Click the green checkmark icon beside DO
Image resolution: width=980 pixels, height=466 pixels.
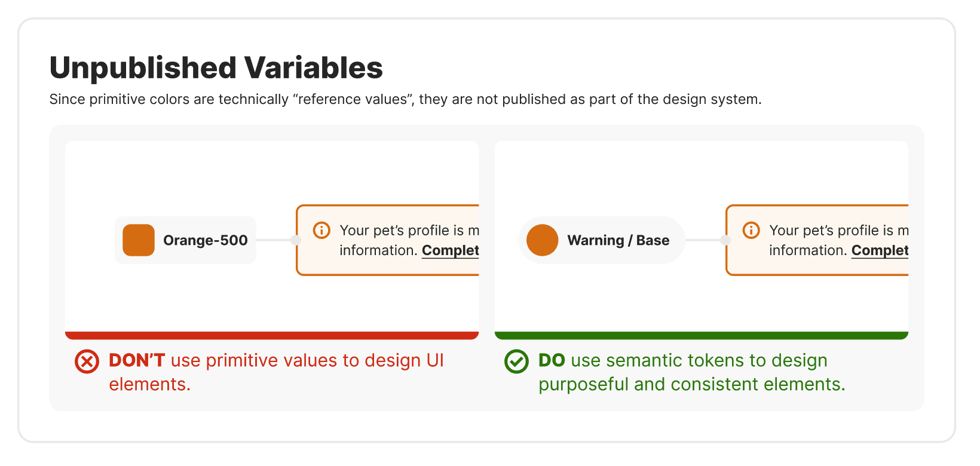pos(516,361)
